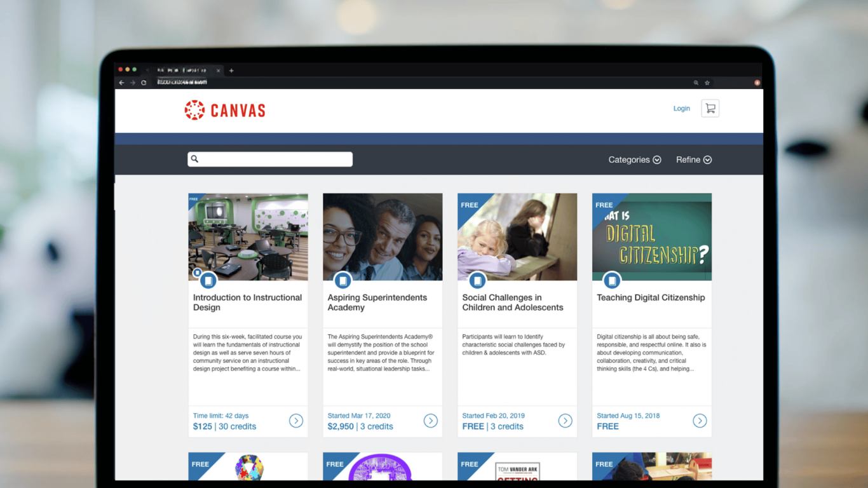Viewport: 868px width, 488px height.
Task: Click the zoom magnifier icon in the address bar
Action: (x=697, y=82)
